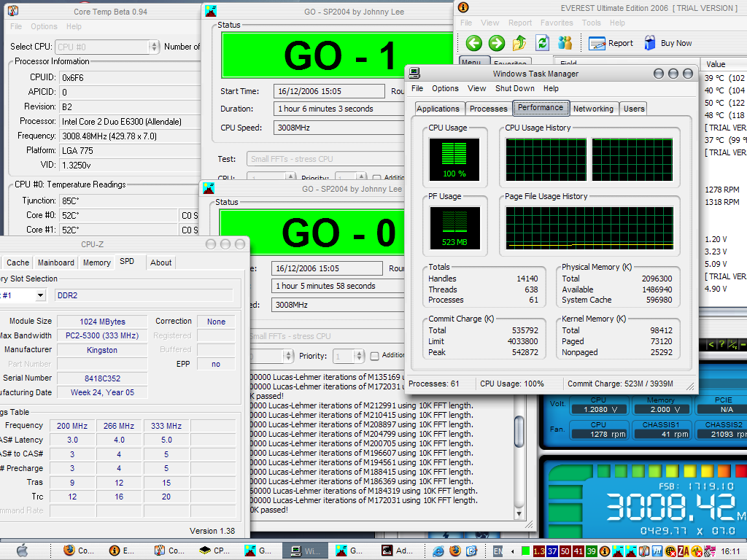Click the EN language indicator in taskbar
The image size is (747, 560).
(x=498, y=551)
